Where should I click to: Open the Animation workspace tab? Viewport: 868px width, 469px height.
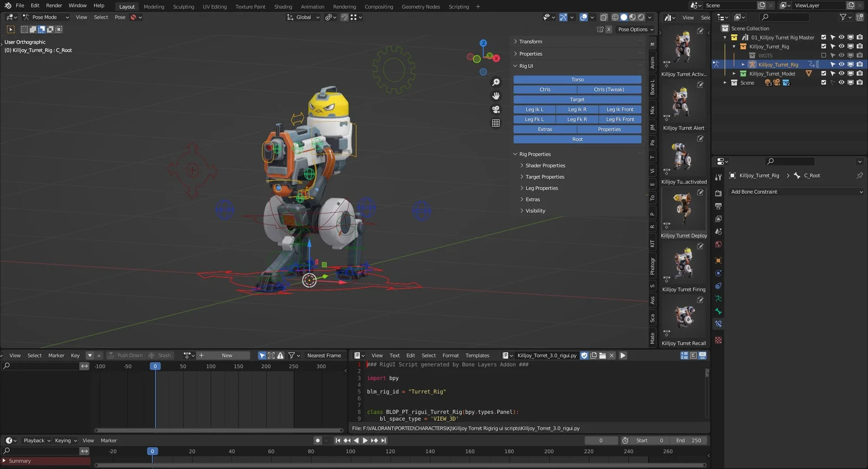point(312,7)
